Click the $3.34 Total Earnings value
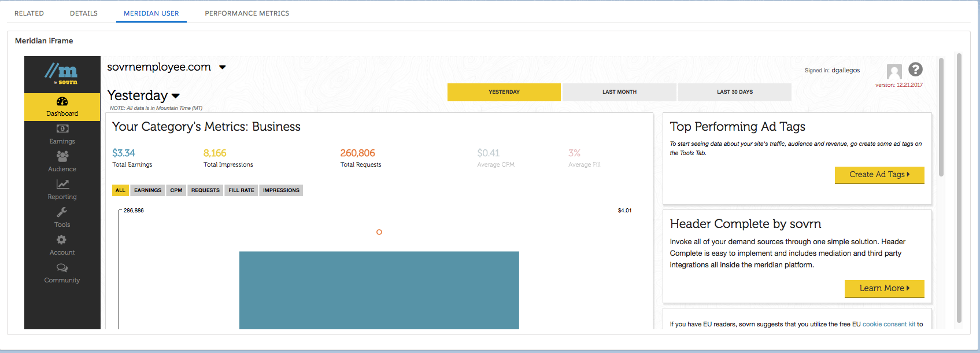 (124, 153)
